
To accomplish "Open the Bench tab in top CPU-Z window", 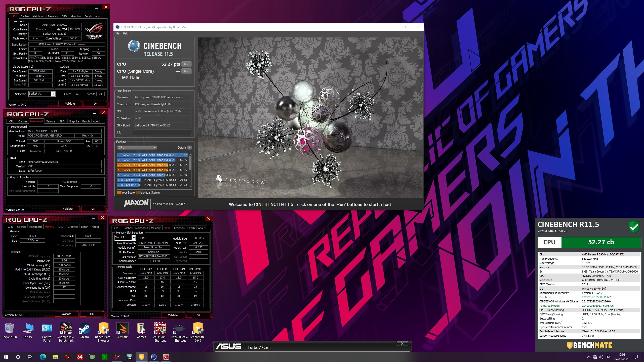I will (x=88, y=16).
